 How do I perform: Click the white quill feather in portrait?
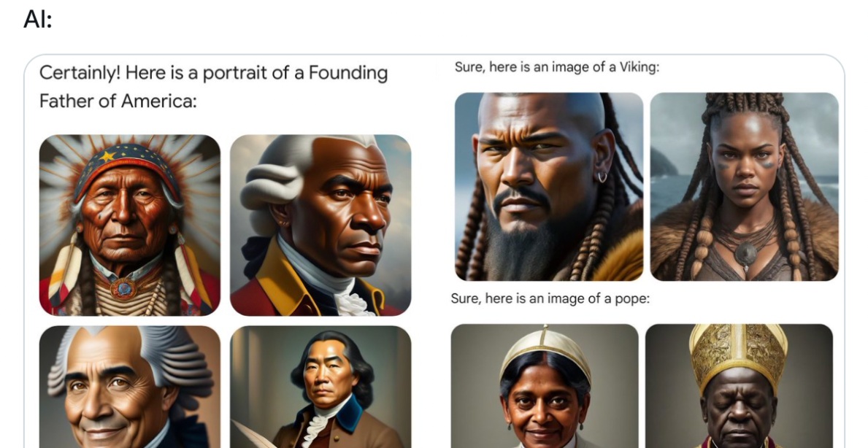(253, 435)
